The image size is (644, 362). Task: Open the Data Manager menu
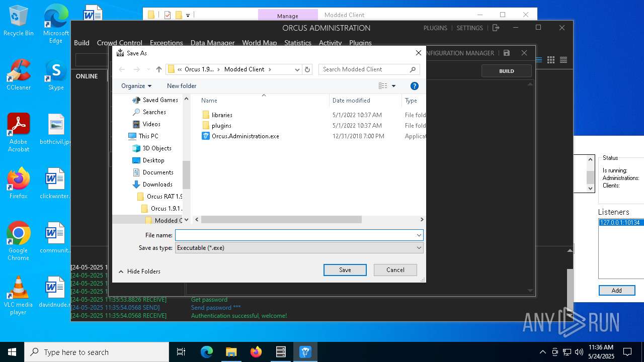(212, 43)
